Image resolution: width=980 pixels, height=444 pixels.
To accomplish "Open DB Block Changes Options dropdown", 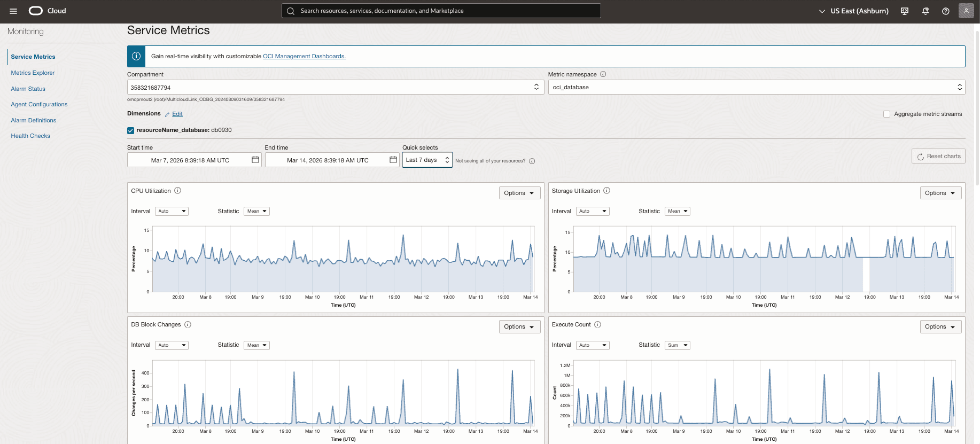I will [x=519, y=326].
